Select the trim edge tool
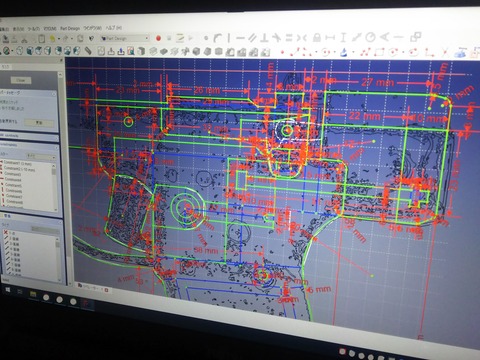The width and height of the screenshot is (480, 360). coord(445,52)
